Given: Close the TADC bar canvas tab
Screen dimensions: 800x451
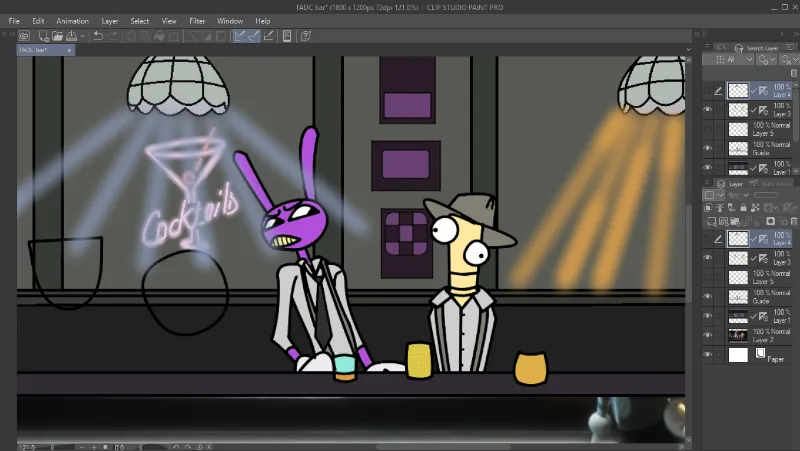Looking at the screenshot, I should (x=69, y=50).
